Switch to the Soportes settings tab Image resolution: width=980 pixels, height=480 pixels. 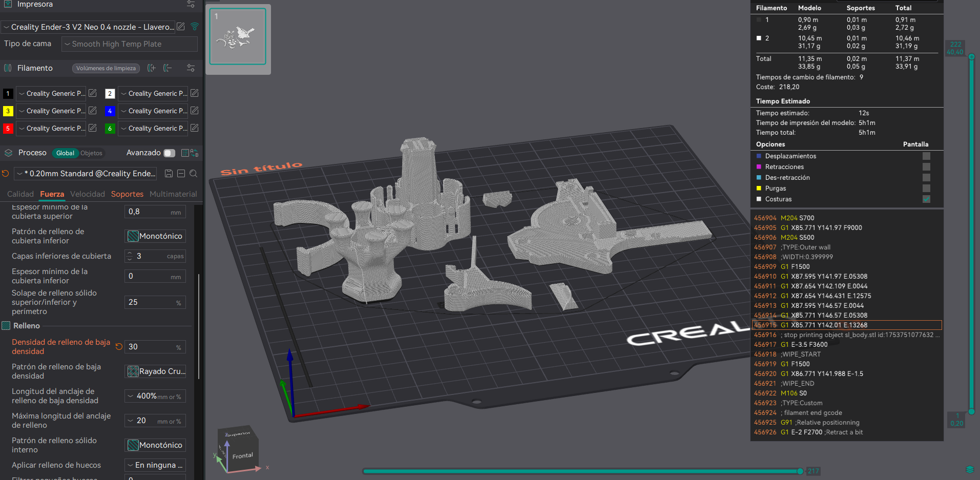click(x=127, y=194)
